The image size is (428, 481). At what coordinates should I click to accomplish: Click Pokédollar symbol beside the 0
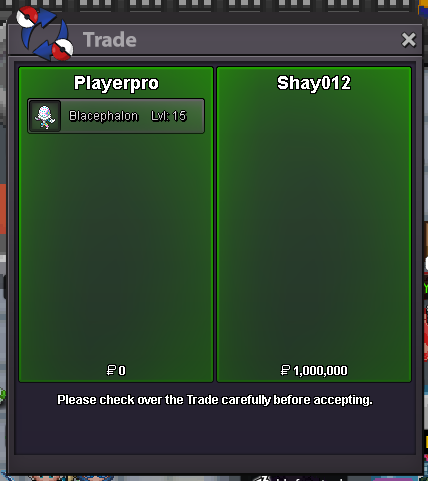111,370
